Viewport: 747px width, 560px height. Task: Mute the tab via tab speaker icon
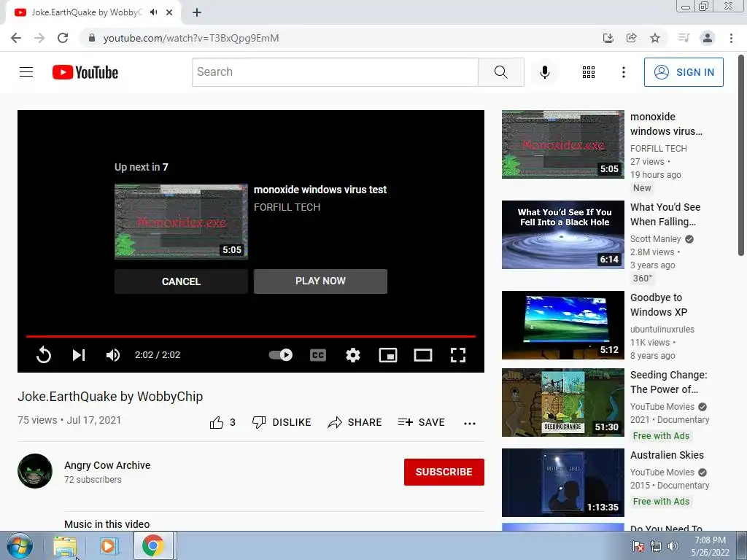(153, 12)
